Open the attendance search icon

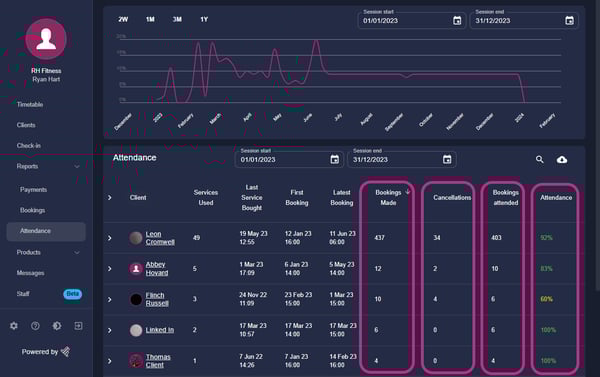point(540,160)
